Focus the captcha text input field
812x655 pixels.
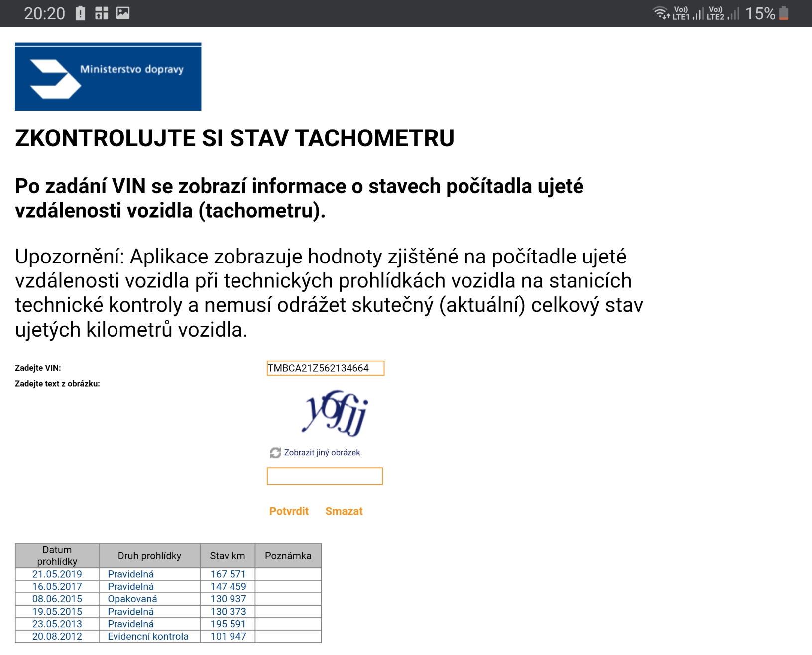tap(325, 476)
